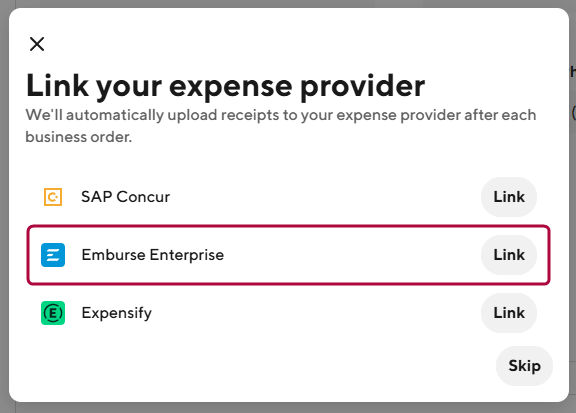Link the Emburse Enterprise account
This screenshot has width=576, height=413.
pyautogui.click(x=509, y=255)
